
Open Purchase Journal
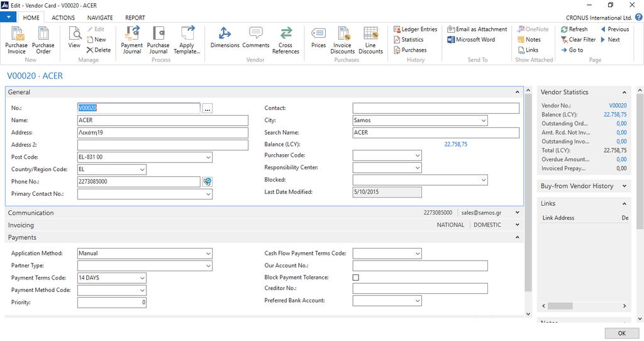[158, 40]
